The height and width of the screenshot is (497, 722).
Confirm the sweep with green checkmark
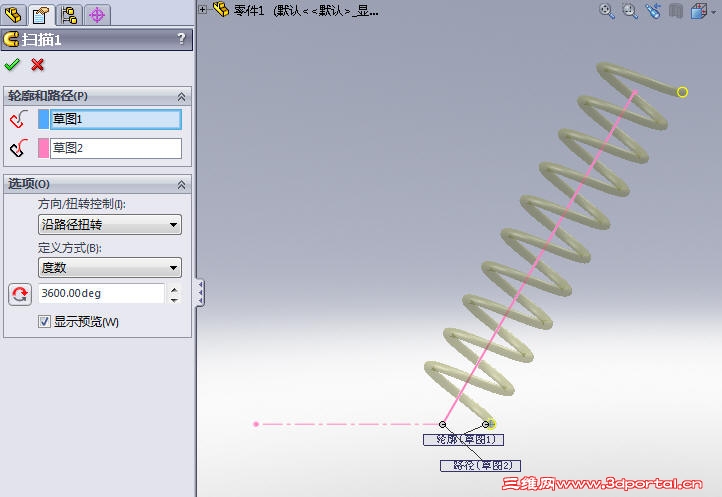point(12,64)
